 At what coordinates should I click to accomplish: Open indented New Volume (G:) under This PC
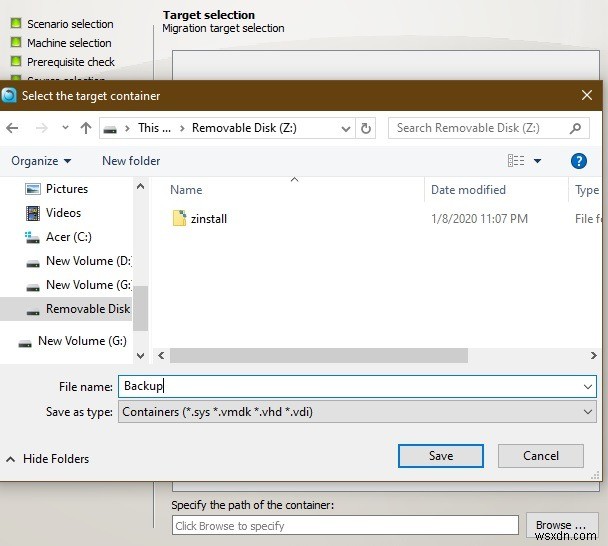pos(88,285)
